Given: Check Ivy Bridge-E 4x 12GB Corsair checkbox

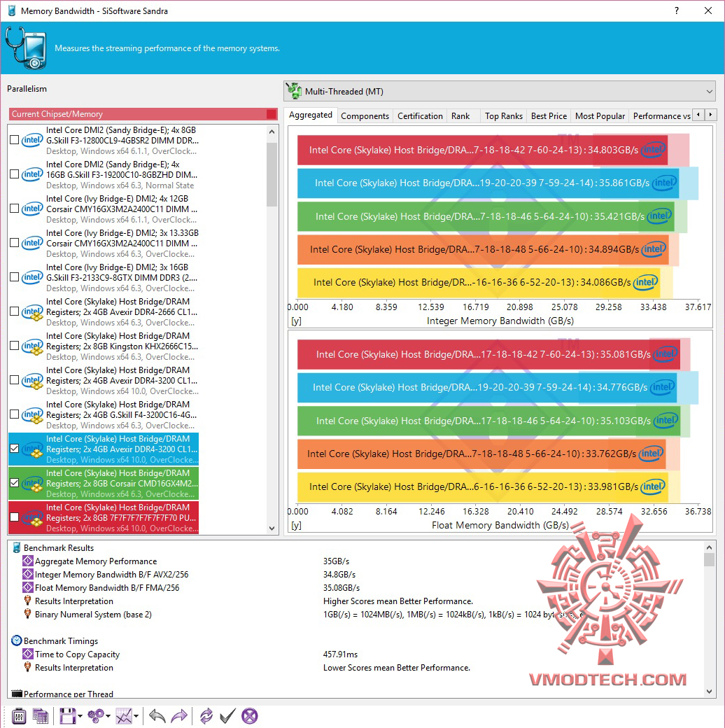Looking at the screenshot, I should [x=15, y=209].
